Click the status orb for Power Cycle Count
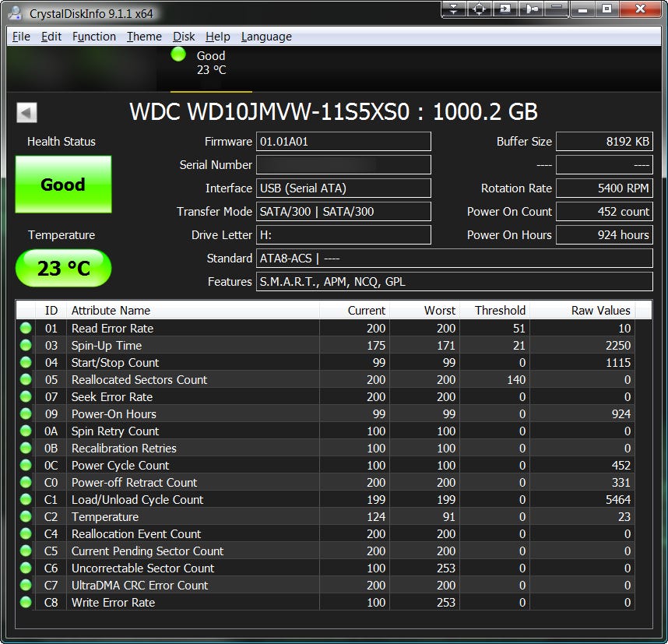This screenshot has width=668, height=644. click(x=26, y=465)
